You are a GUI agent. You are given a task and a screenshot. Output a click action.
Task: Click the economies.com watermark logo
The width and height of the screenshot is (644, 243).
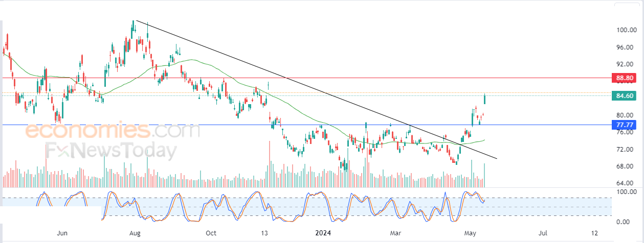click(113, 130)
